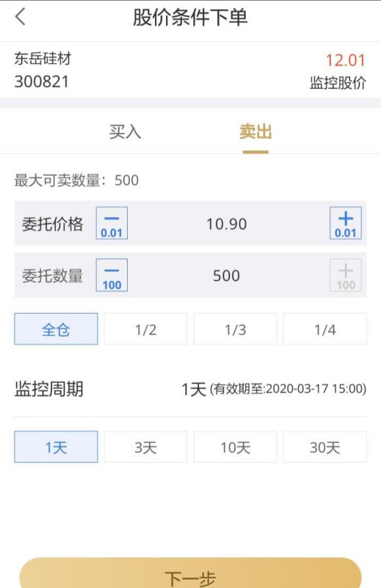Set monitoring period to 10天
This screenshot has width=381, height=588.
[235, 447]
